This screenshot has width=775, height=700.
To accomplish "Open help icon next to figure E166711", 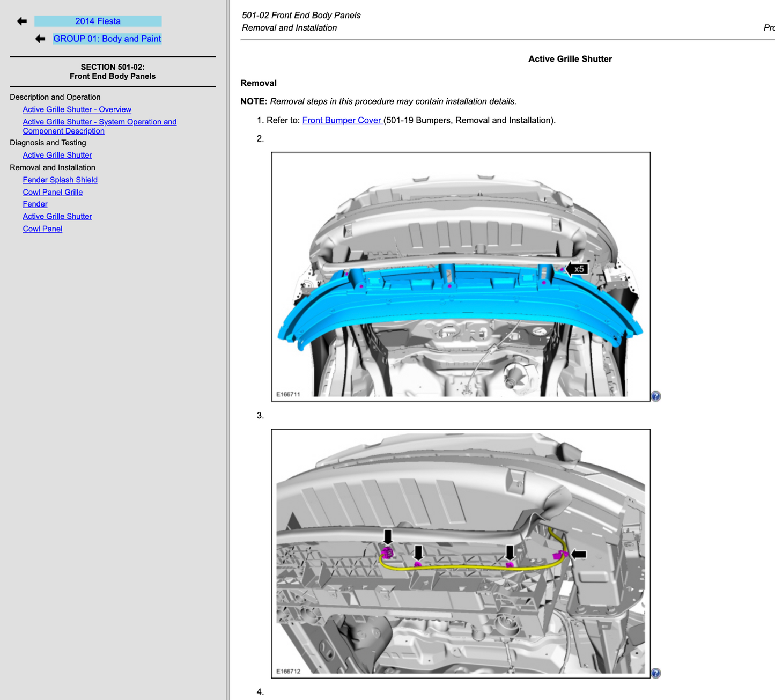I will (x=655, y=396).
